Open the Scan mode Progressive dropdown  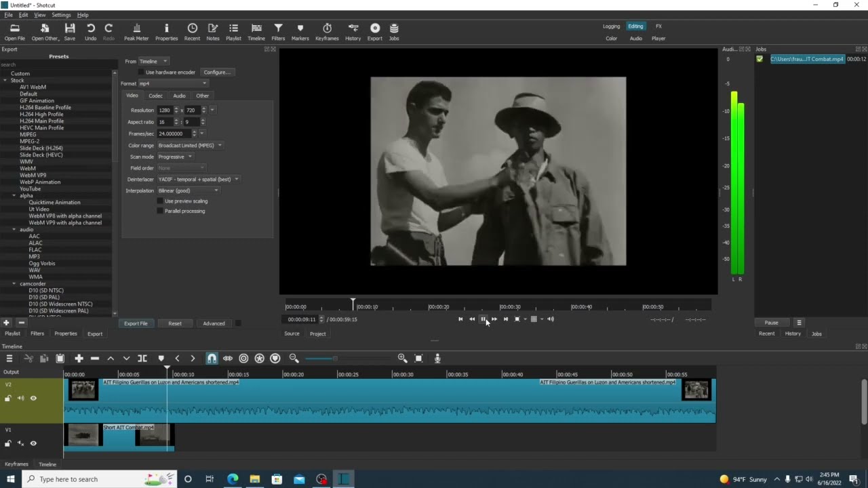175,157
